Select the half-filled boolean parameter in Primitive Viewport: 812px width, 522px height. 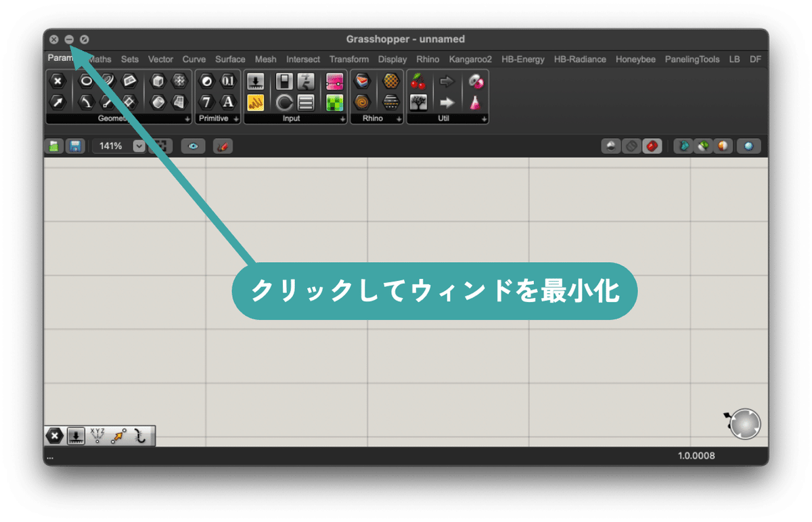pyautogui.click(x=206, y=81)
